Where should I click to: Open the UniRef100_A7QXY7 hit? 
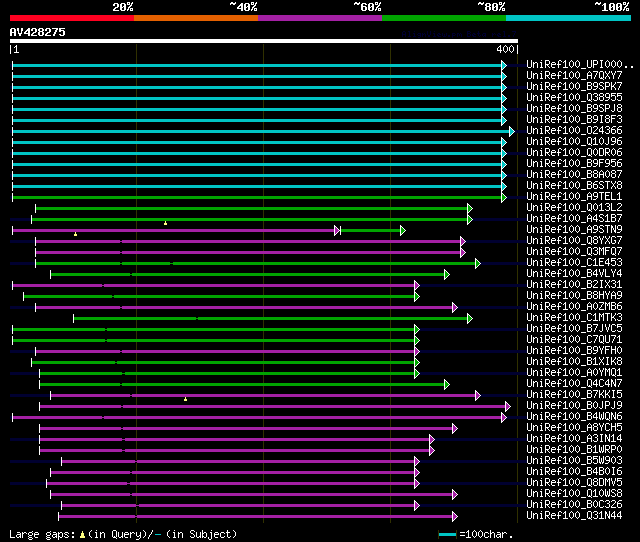click(574, 76)
